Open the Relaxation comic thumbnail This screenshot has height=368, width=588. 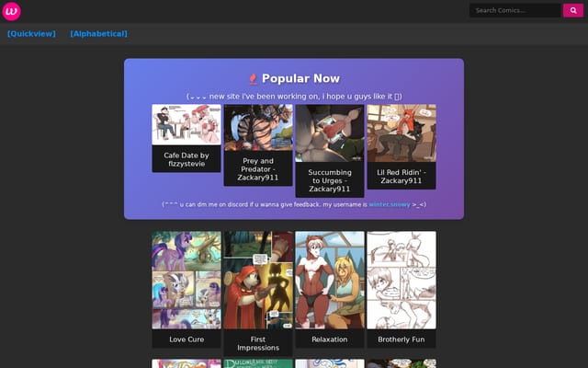[x=330, y=280]
